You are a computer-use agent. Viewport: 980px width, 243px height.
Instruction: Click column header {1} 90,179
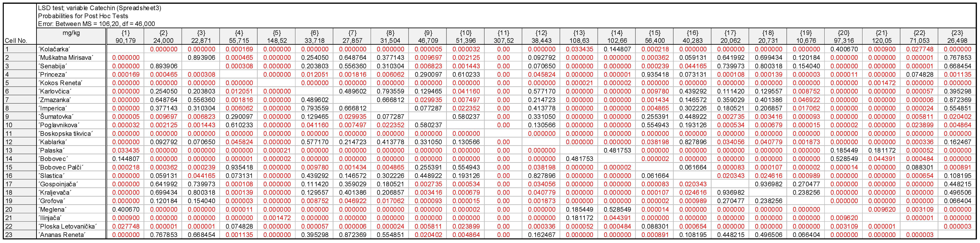(125, 37)
